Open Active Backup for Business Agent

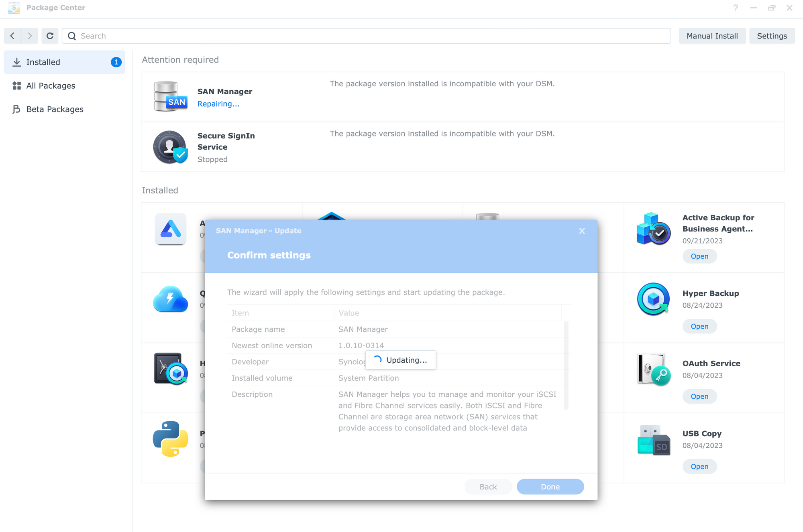pos(699,256)
